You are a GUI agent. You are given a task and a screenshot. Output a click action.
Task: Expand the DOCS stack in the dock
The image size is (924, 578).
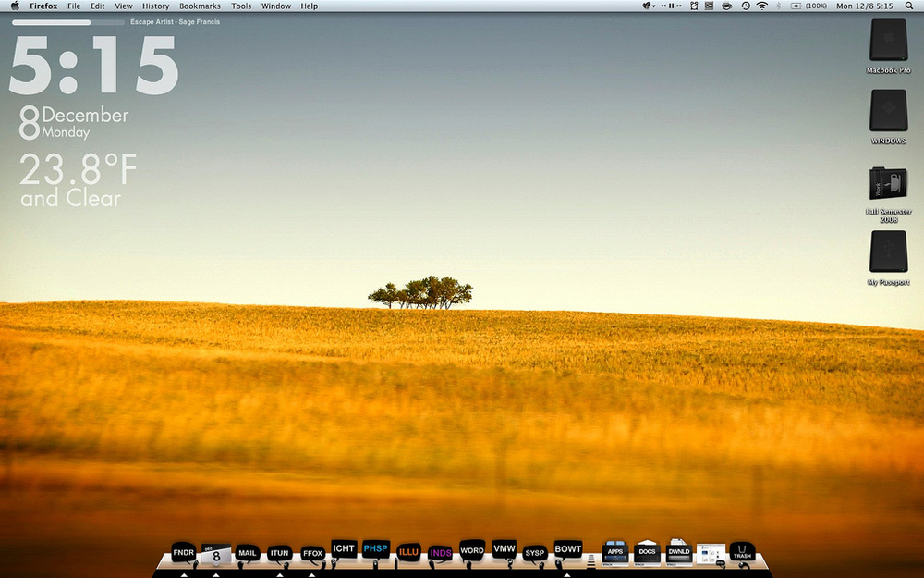coord(647,552)
